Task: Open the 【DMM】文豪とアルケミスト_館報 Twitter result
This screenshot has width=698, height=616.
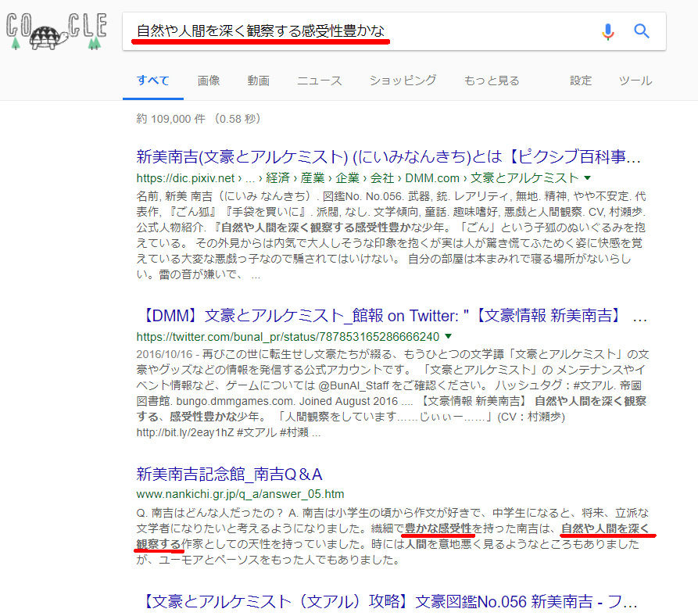Action: tap(392, 315)
